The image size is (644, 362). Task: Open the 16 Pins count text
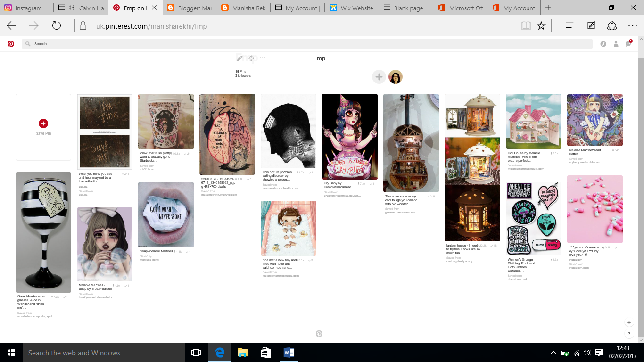click(x=240, y=71)
